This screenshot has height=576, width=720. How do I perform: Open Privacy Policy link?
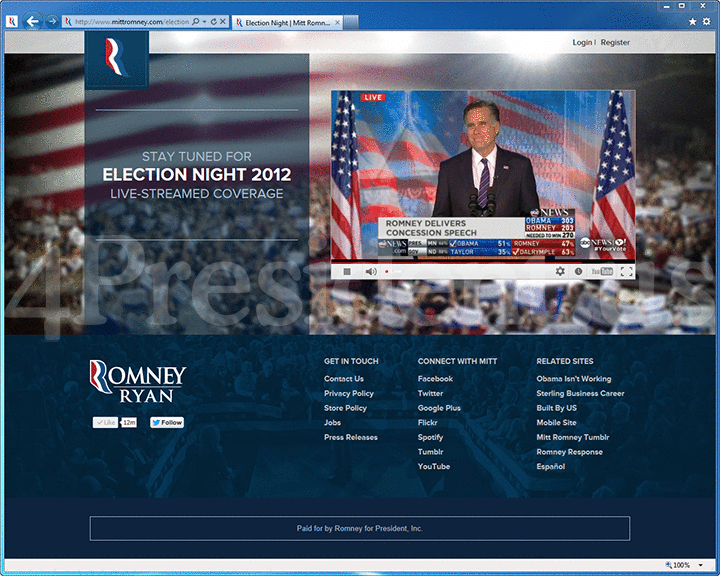click(x=349, y=394)
